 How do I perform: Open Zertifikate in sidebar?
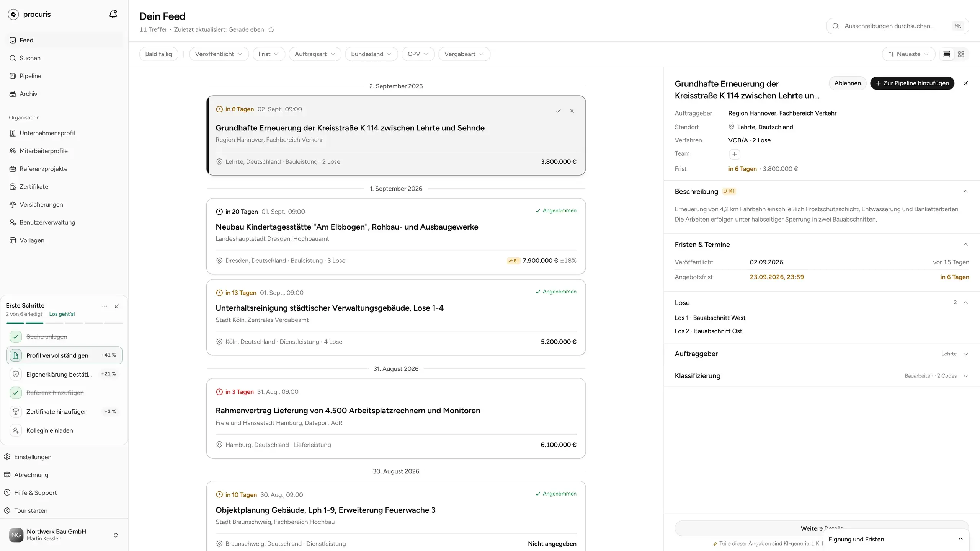(x=64, y=187)
